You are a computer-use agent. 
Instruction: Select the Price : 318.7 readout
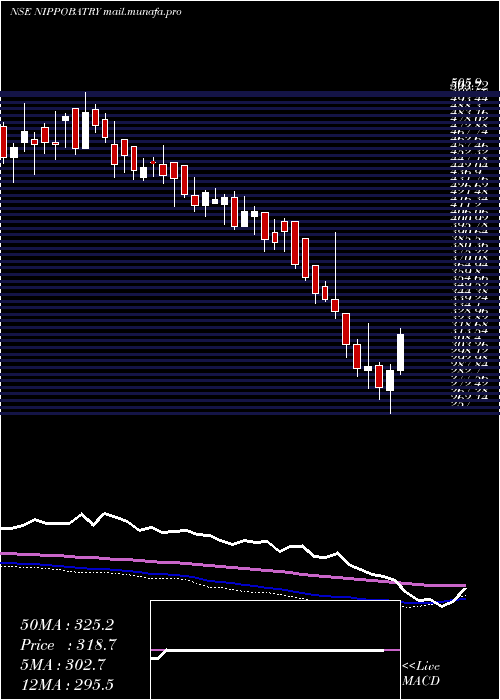click(67, 645)
